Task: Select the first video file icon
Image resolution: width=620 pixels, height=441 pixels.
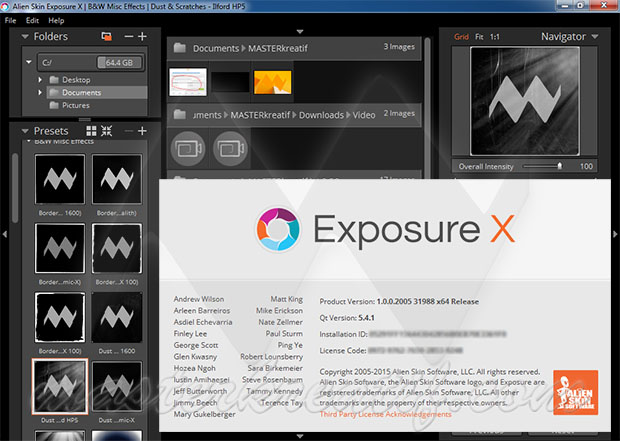Action: coord(188,149)
